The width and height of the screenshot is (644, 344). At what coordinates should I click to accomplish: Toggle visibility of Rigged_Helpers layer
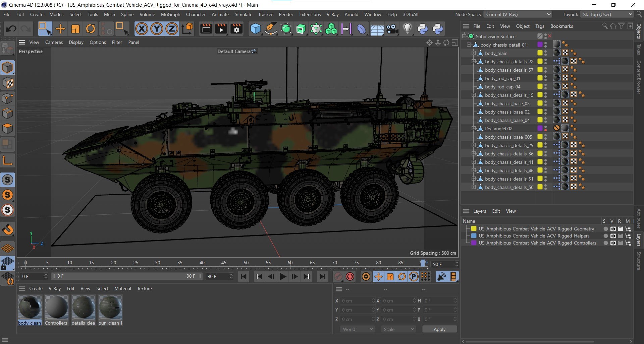[x=613, y=236]
